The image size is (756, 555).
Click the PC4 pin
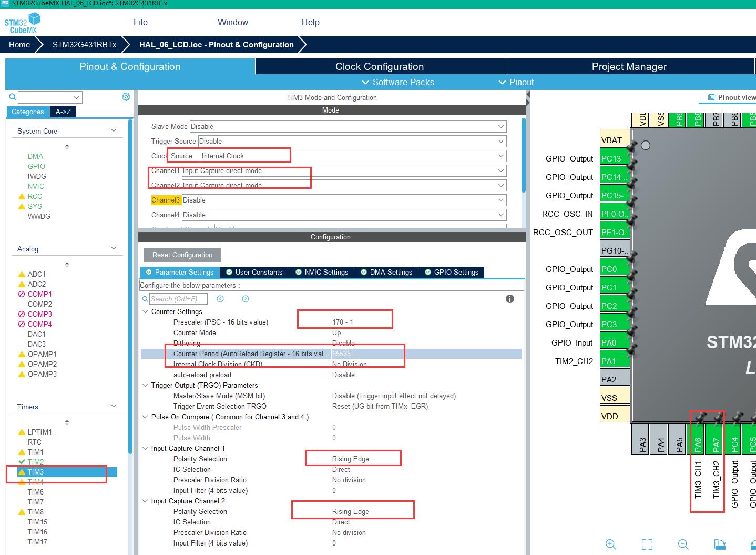[734, 439]
